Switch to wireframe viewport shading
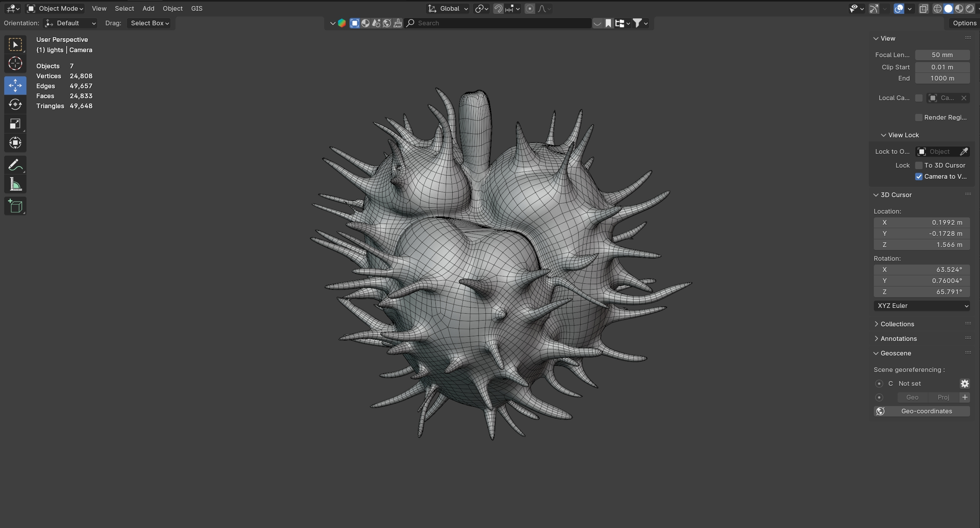The height and width of the screenshot is (528, 980). tap(937, 8)
